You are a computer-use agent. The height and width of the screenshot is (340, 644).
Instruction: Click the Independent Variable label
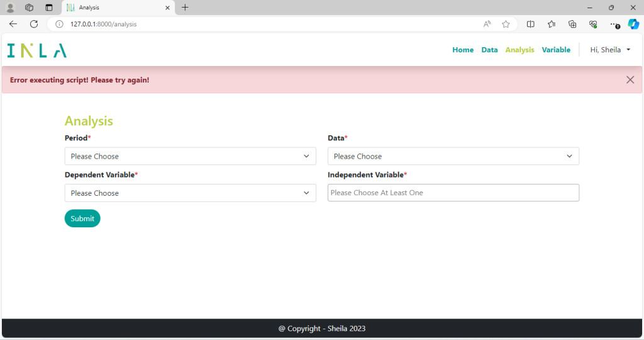click(367, 175)
